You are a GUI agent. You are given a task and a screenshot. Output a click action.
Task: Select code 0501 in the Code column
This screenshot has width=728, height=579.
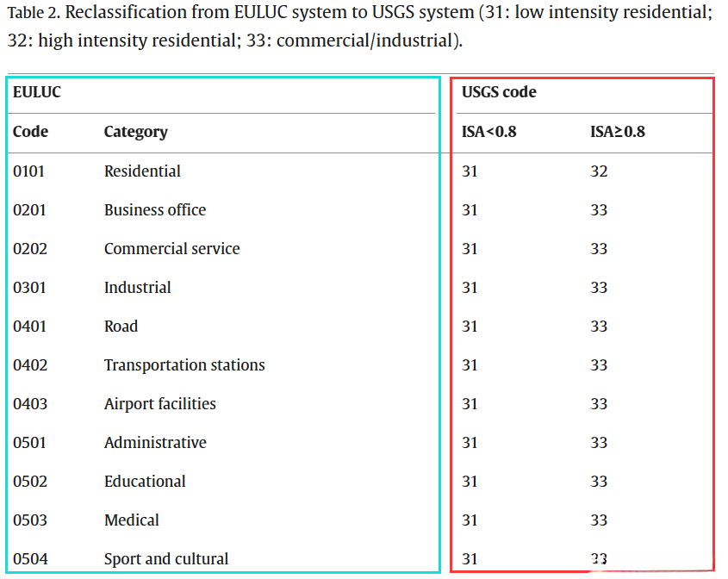[x=29, y=443]
